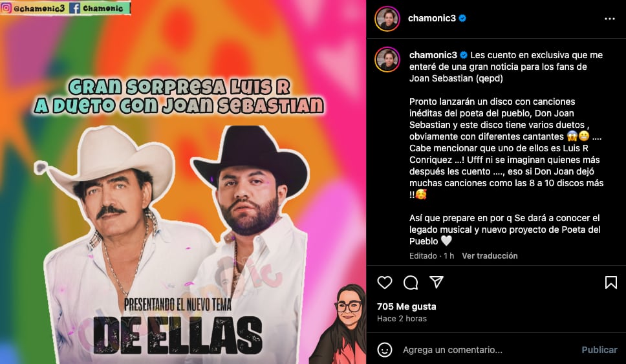Click the verified badge beside header chamonic3
This screenshot has height=364, width=626.
(x=462, y=18)
